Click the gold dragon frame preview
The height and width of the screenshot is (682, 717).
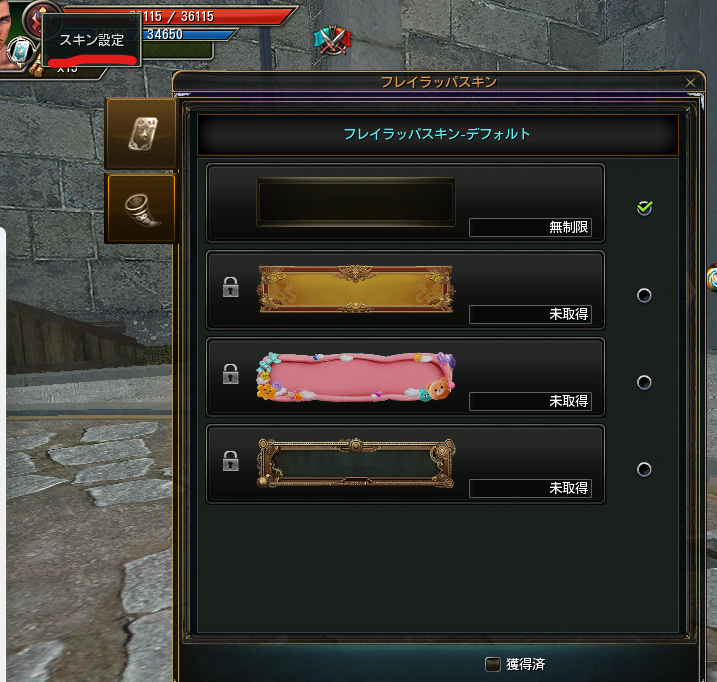click(x=356, y=289)
